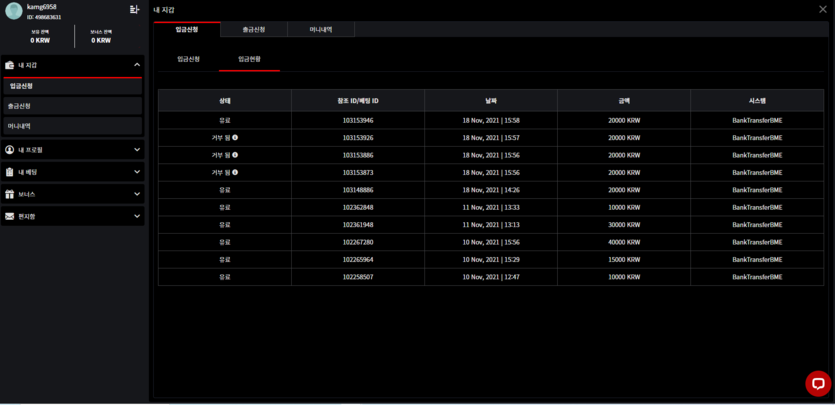This screenshot has width=835, height=405.
Task: Click date 18 Nov, 2021 | 15:57
Action: tap(491, 138)
